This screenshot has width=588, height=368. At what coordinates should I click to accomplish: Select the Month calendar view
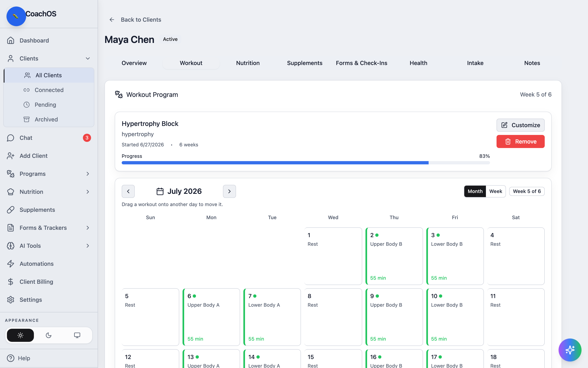(475, 191)
